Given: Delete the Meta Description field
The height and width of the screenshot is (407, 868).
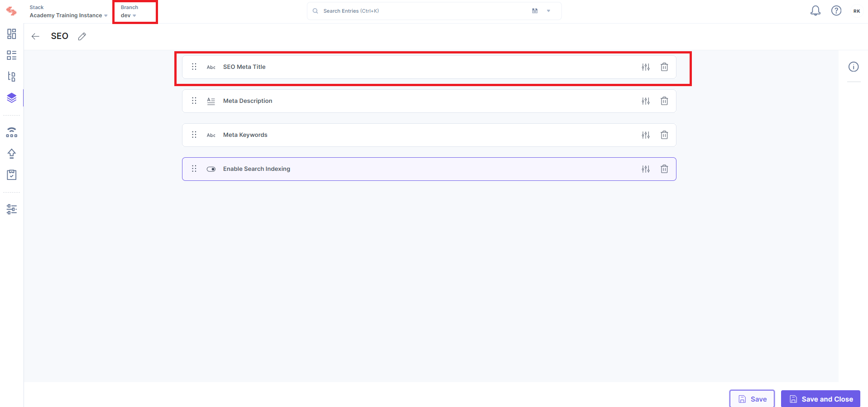Looking at the screenshot, I should (x=664, y=101).
